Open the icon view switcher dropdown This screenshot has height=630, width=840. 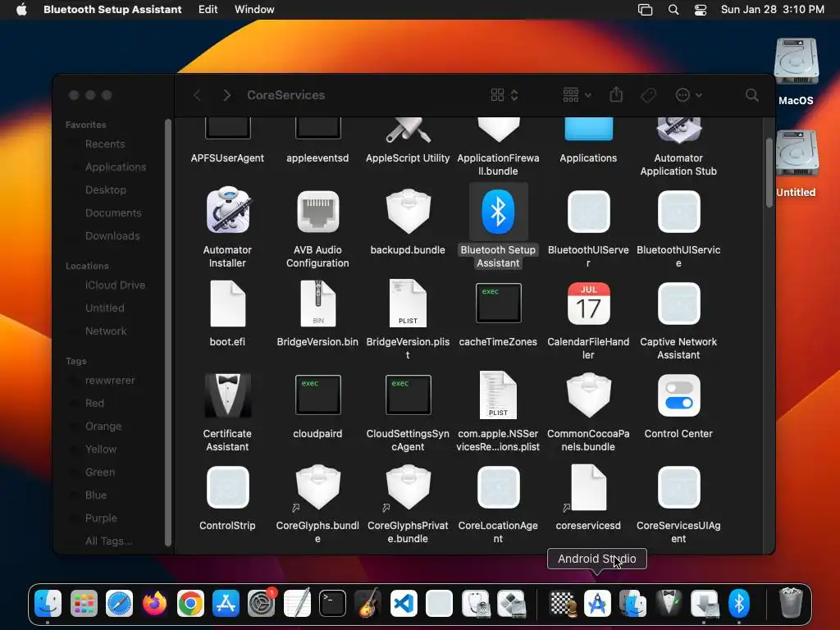click(504, 95)
